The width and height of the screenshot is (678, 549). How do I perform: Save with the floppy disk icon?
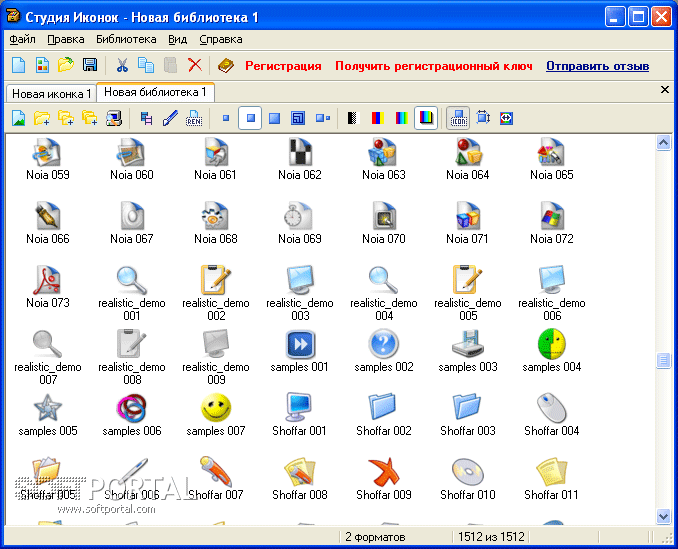click(x=90, y=66)
